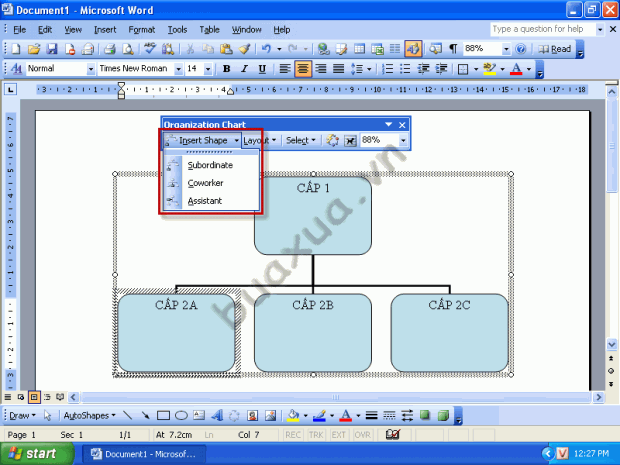Viewport: 620px width, 465px height.
Task: Toggle Bold formatting
Action: click(226, 69)
